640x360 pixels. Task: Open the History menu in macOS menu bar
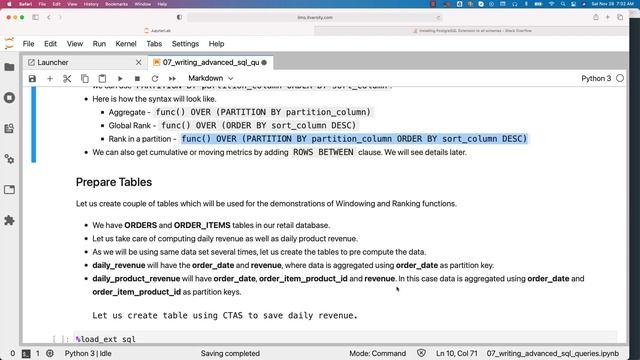[91, 4]
